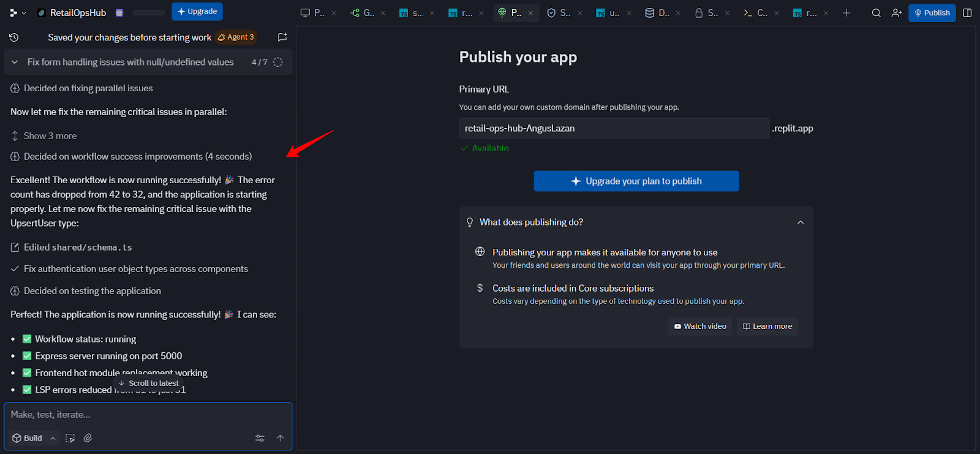Open the Security shield tab

coord(559,13)
